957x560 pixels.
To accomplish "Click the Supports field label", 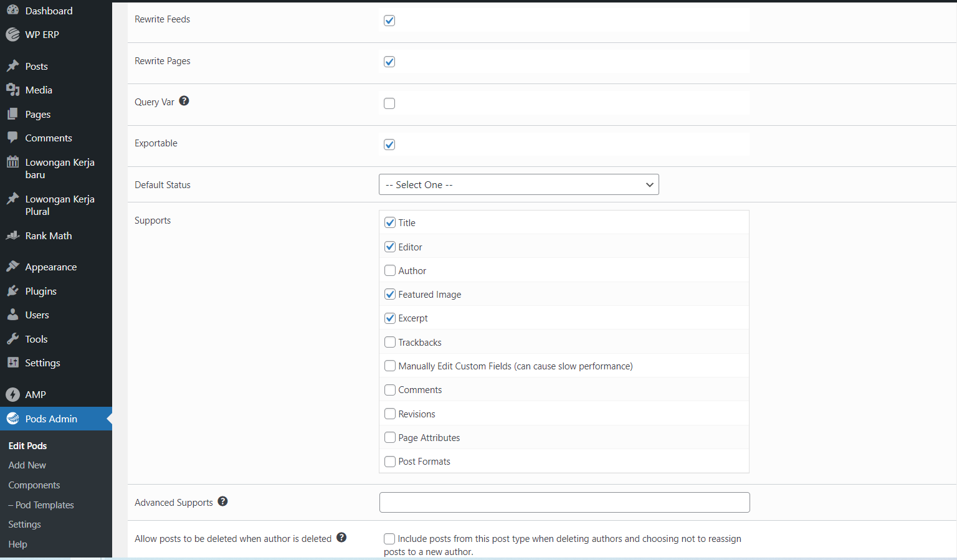I will [x=153, y=221].
